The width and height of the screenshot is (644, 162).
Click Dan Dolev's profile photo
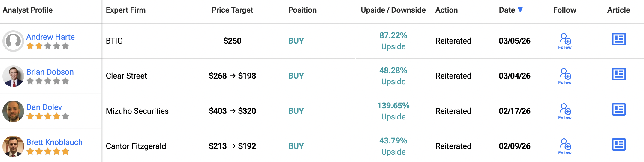click(13, 111)
